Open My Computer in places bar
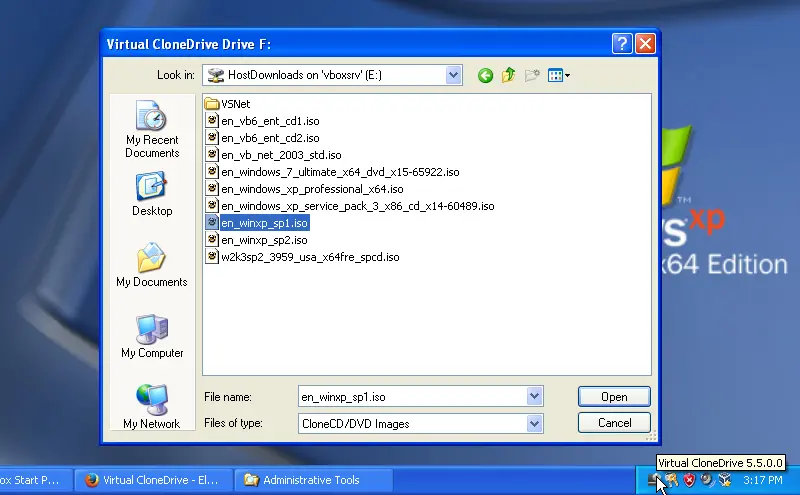The height and width of the screenshot is (495, 800). (152, 336)
